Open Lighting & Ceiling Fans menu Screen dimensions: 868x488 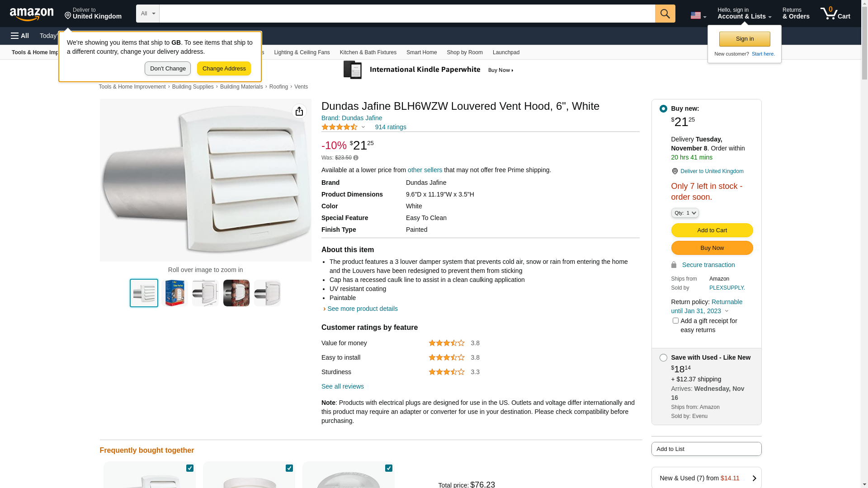302,52
